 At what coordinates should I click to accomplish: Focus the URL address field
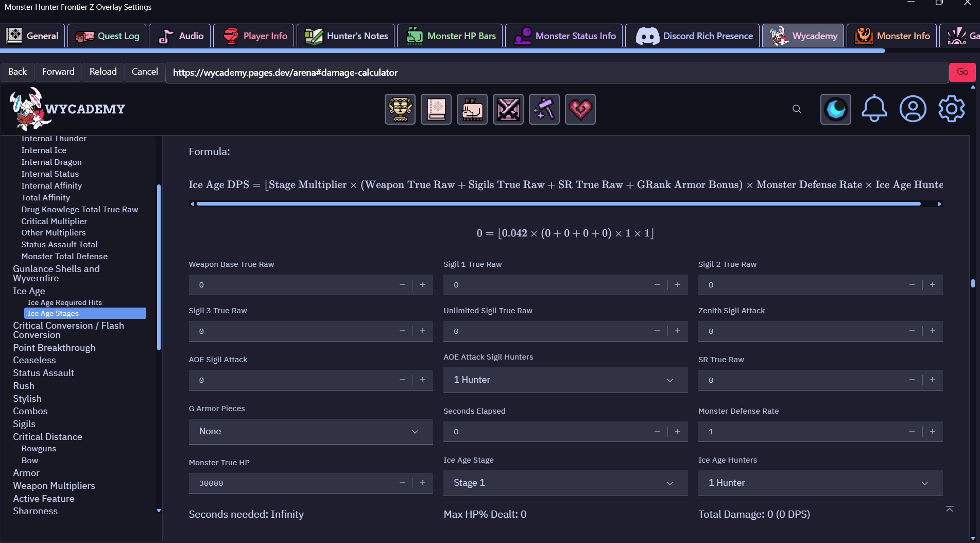557,73
